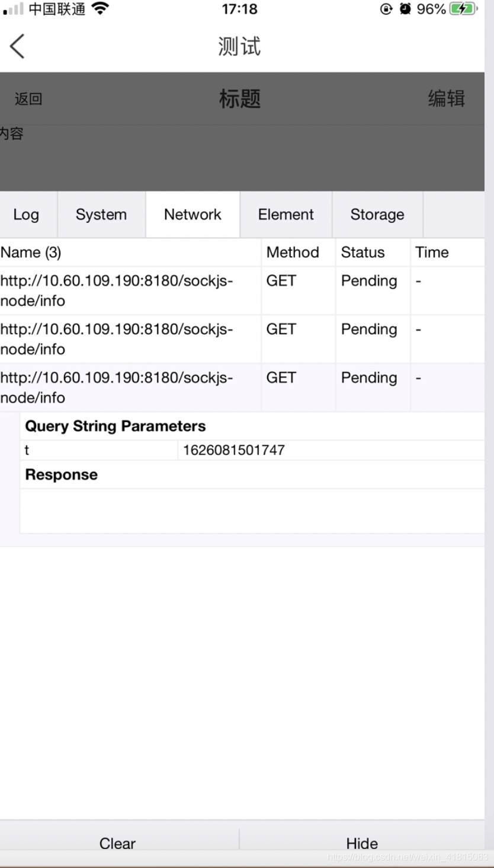Select the Network tab

[193, 214]
